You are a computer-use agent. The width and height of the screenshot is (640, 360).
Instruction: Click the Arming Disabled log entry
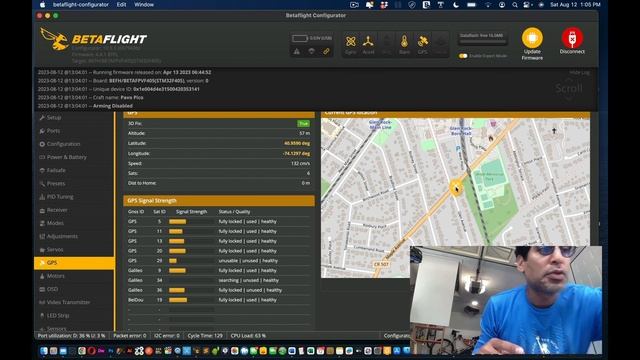coord(85,106)
